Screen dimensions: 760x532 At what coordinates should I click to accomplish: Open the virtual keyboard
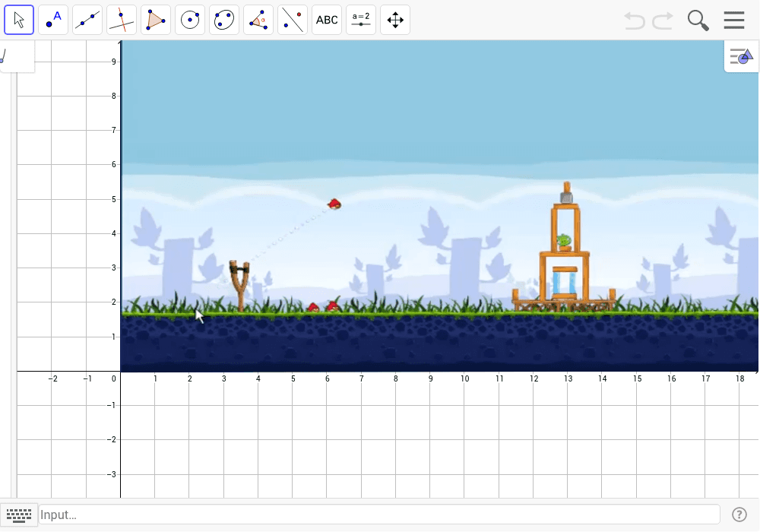19,515
